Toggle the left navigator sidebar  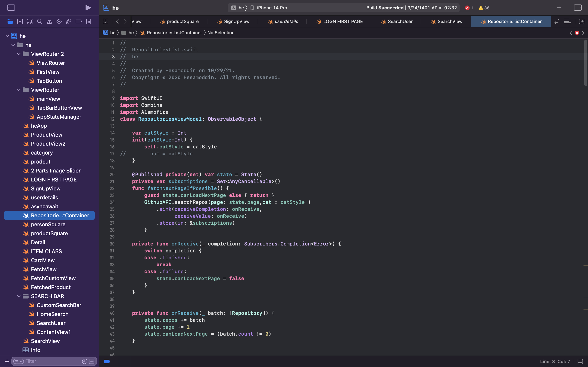pyautogui.click(x=11, y=8)
